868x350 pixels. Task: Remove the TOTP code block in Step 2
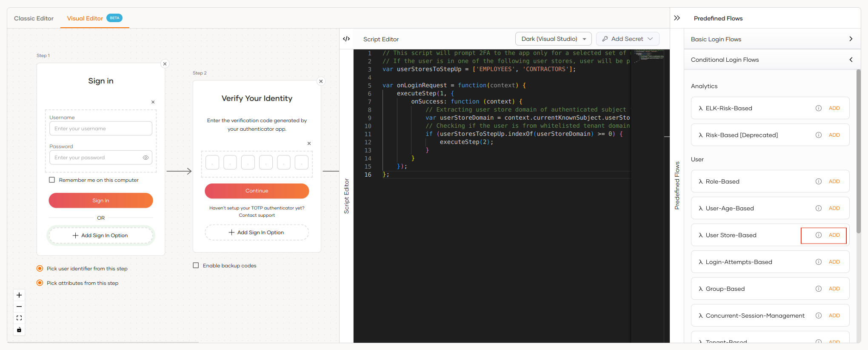coord(309,143)
